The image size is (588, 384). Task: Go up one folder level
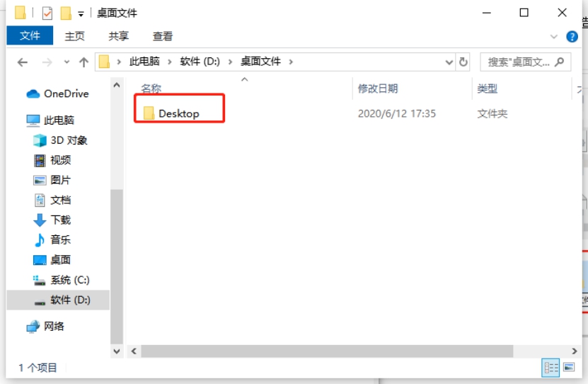coord(83,62)
